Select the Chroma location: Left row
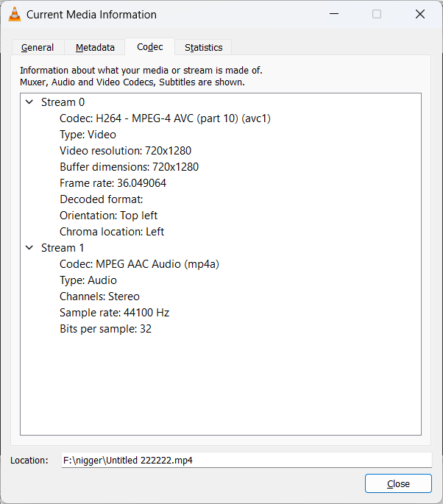Image resolution: width=443 pixels, height=504 pixels. [112, 232]
